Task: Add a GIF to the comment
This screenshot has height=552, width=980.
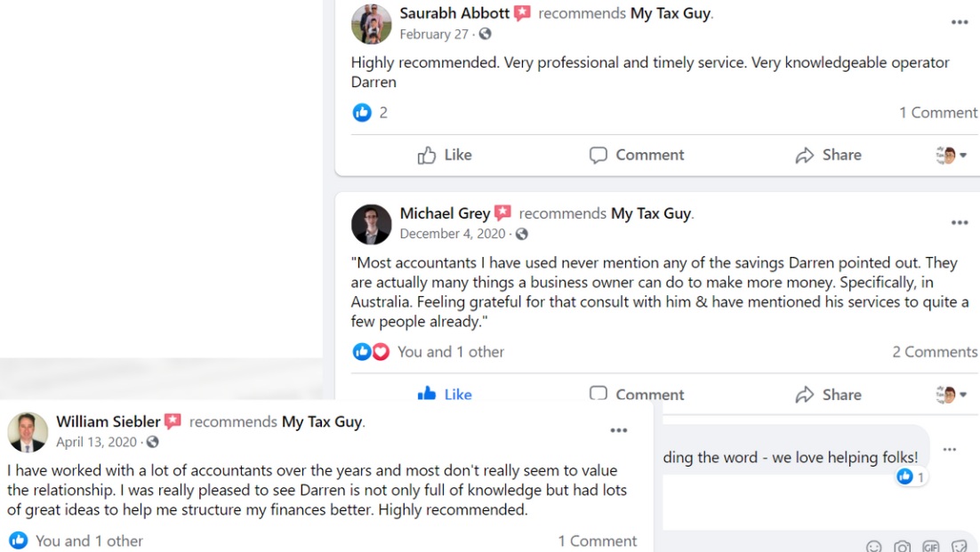Action: coord(930,546)
